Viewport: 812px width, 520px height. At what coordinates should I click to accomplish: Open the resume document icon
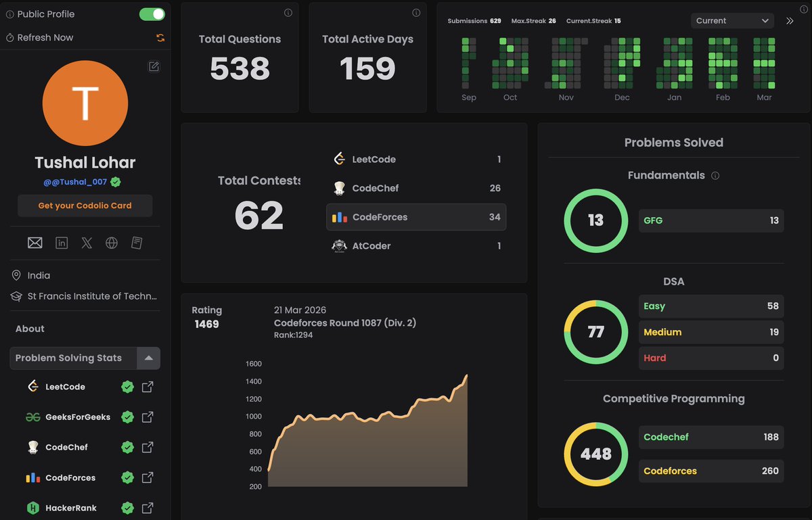[x=136, y=243]
